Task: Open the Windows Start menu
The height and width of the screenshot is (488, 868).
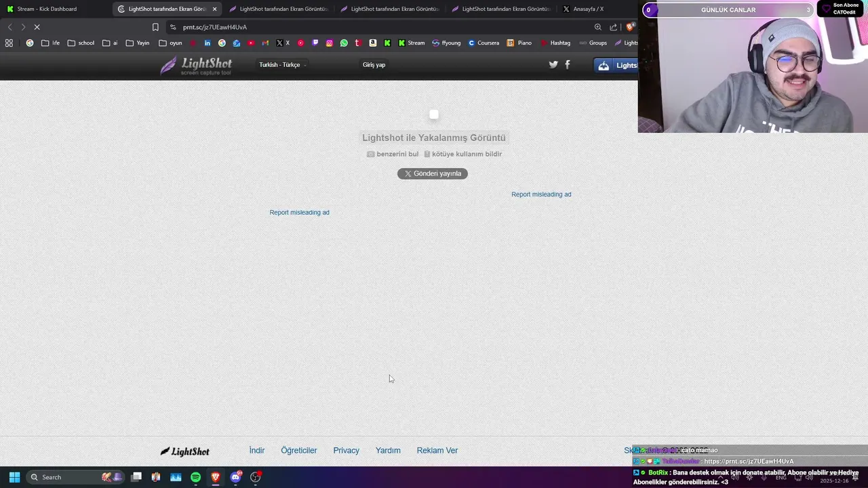Action: pyautogui.click(x=14, y=477)
